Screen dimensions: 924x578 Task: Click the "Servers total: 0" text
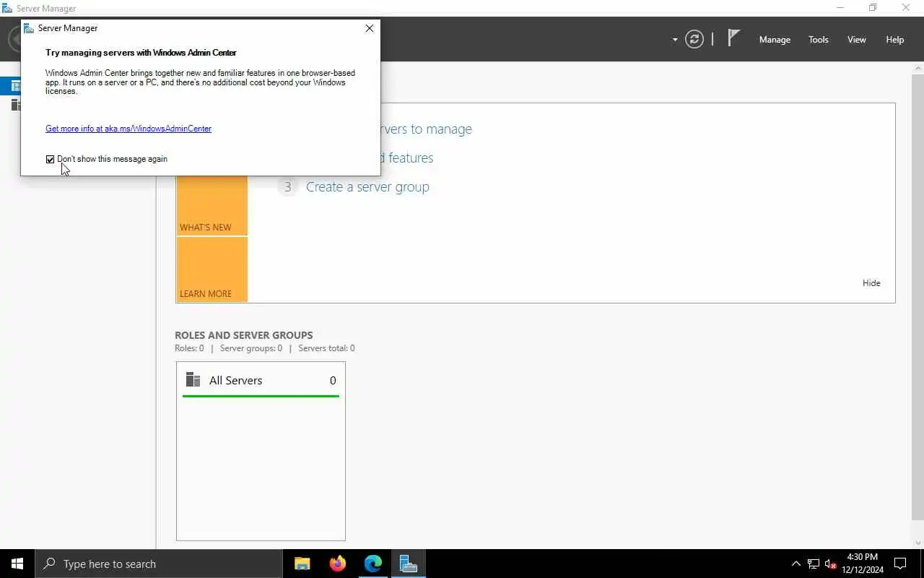pos(326,348)
